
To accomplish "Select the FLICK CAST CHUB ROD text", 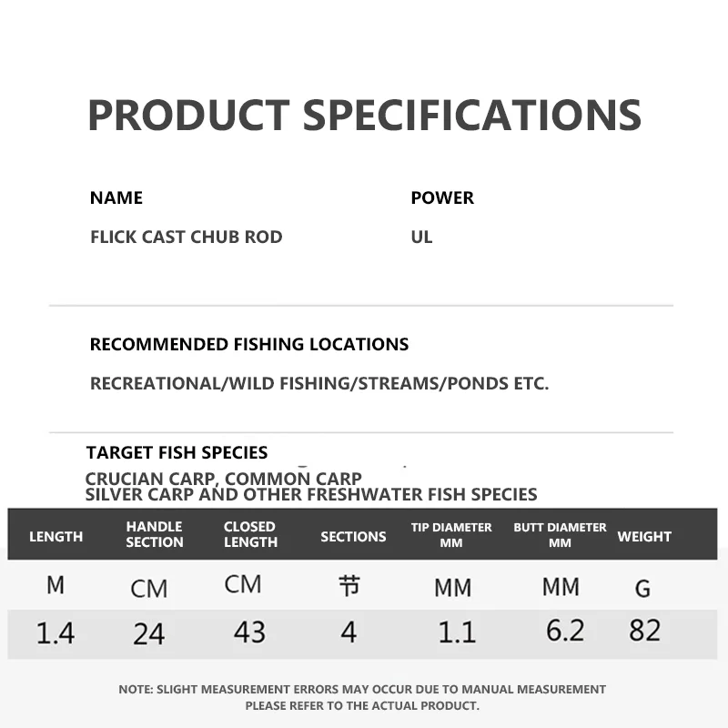I will pos(187,237).
